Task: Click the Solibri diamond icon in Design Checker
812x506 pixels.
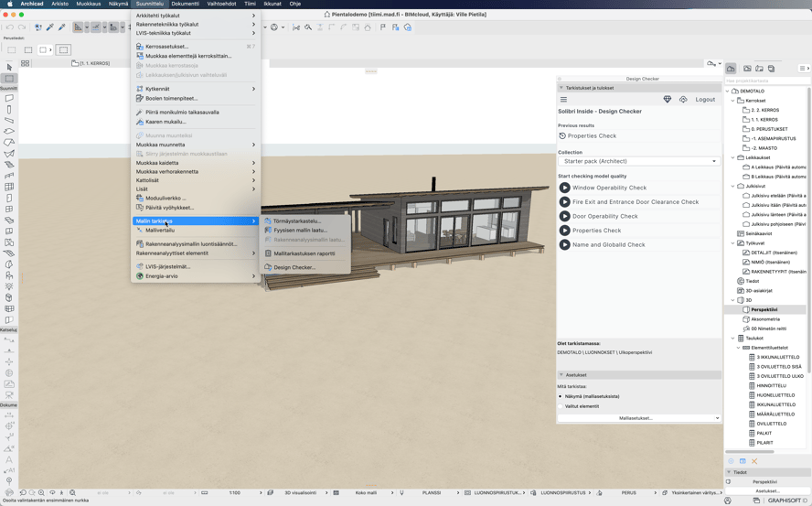Action: tap(667, 100)
